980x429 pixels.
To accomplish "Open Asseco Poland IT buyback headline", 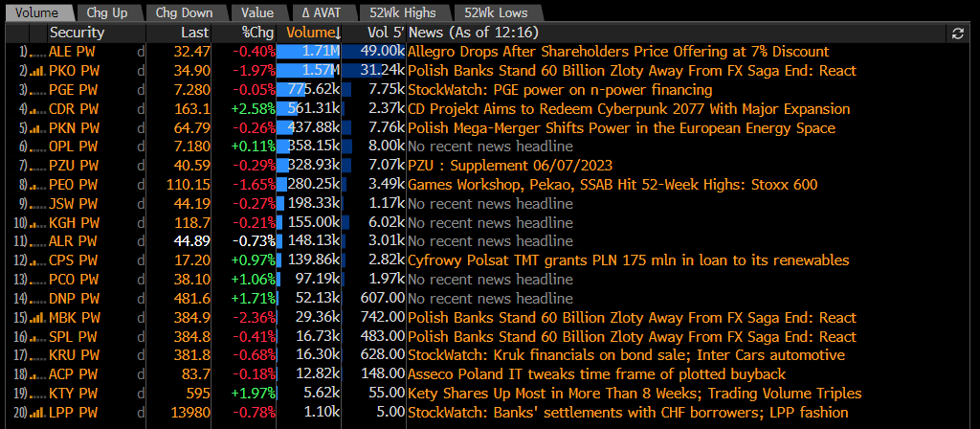I will (597, 375).
